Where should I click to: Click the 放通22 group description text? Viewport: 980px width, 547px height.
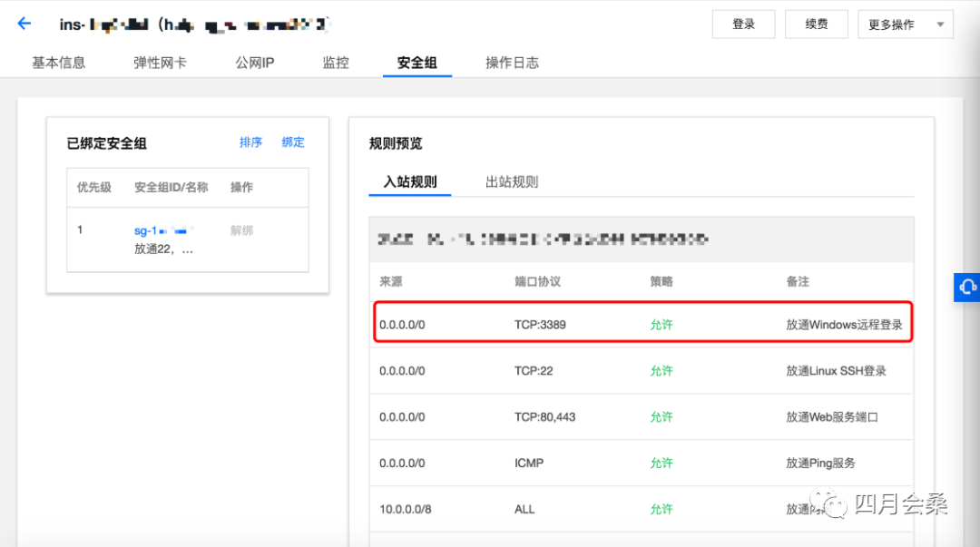[x=163, y=249]
